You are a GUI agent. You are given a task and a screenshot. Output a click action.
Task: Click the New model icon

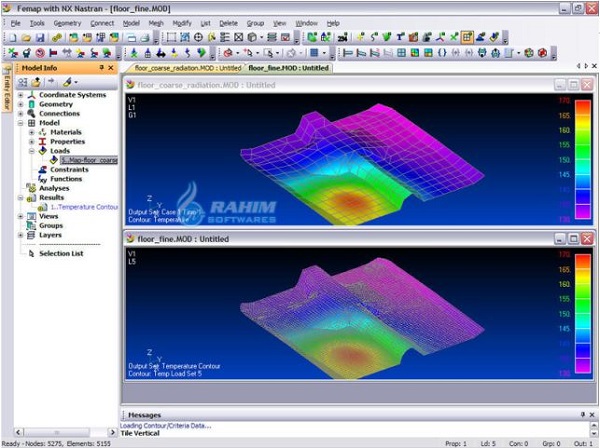pyautogui.click(x=13, y=37)
